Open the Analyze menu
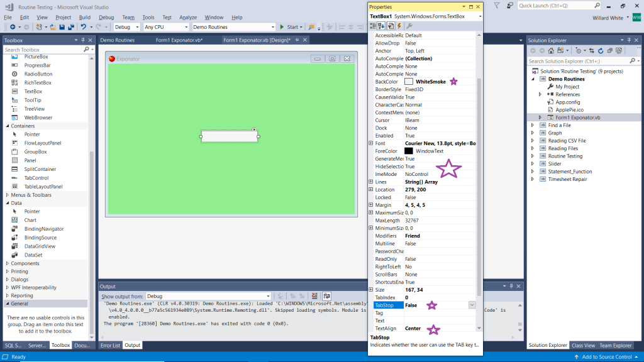The width and height of the screenshot is (644, 362). click(x=188, y=18)
